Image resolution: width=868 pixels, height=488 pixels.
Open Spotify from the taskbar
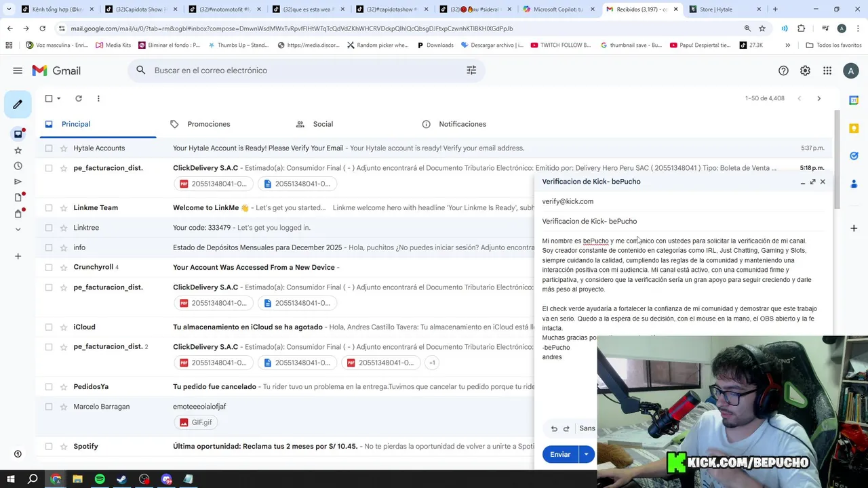pyautogui.click(x=100, y=479)
